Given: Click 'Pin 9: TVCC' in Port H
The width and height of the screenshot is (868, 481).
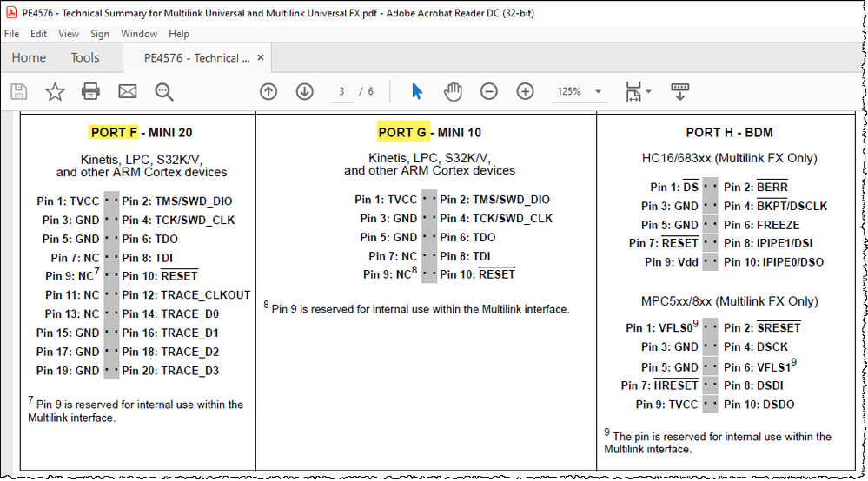Looking at the screenshot, I should (x=666, y=404).
